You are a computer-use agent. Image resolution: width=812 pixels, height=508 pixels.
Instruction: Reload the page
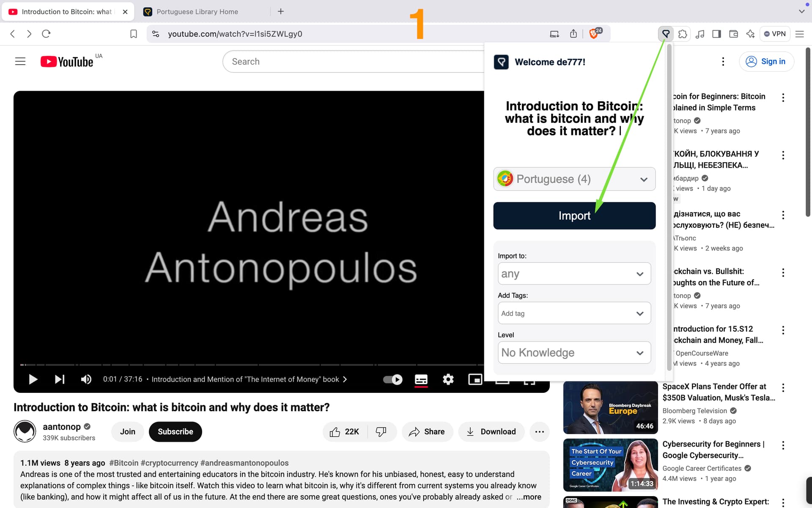[x=46, y=34]
